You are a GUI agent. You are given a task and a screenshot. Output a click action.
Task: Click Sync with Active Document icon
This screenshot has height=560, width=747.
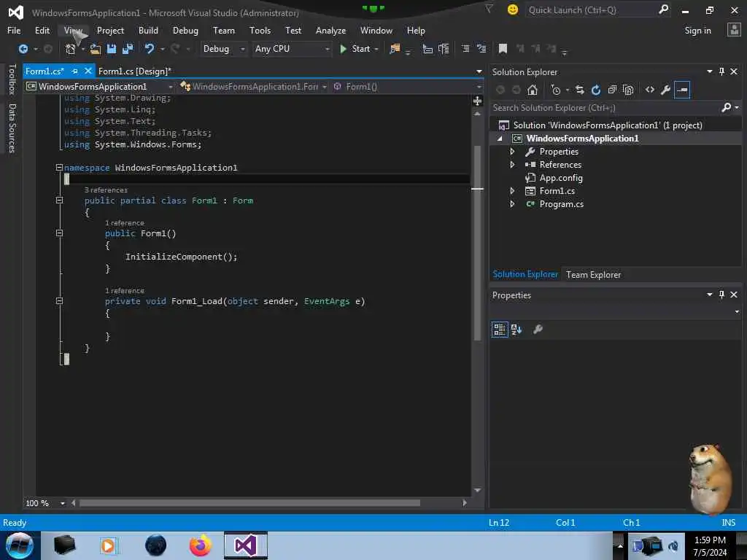click(x=580, y=90)
